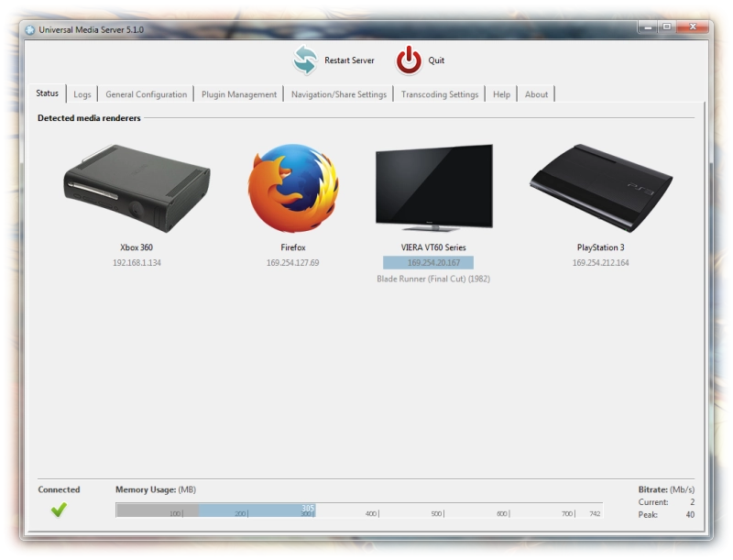This screenshot has width=733, height=560.
Task: Click the Detected media renderers heading
Action: click(89, 118)
